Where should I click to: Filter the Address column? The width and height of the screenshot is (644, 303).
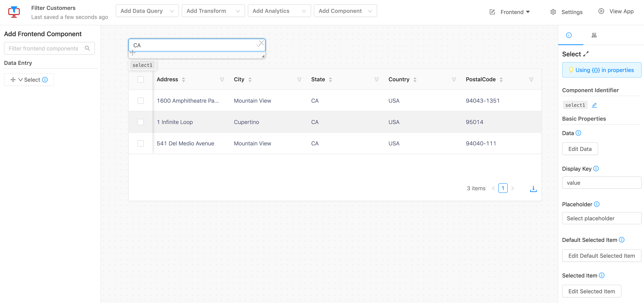[x=222, y=80]
